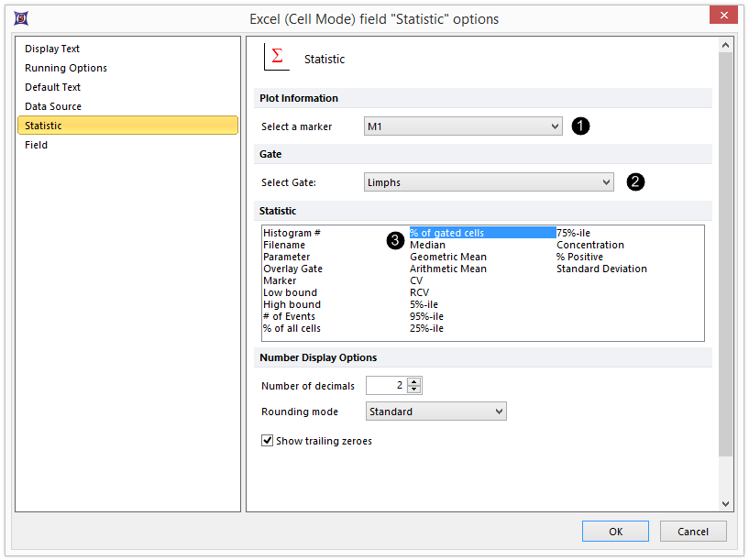
Task: Open Running Options in the sidebar
Action: point(66,68)
